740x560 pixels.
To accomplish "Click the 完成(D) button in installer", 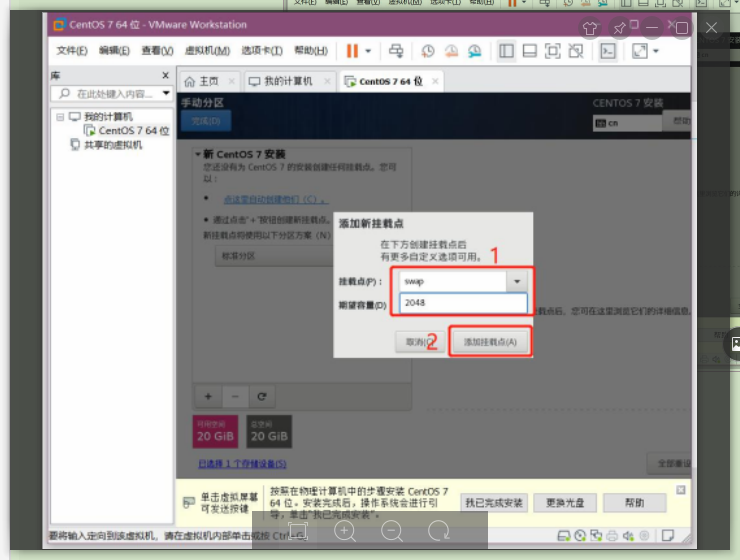I will [206, 121].
